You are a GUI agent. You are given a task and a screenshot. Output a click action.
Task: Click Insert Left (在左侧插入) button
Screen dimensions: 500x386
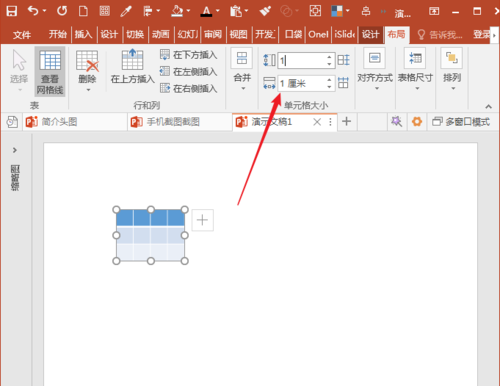(189, 71)
